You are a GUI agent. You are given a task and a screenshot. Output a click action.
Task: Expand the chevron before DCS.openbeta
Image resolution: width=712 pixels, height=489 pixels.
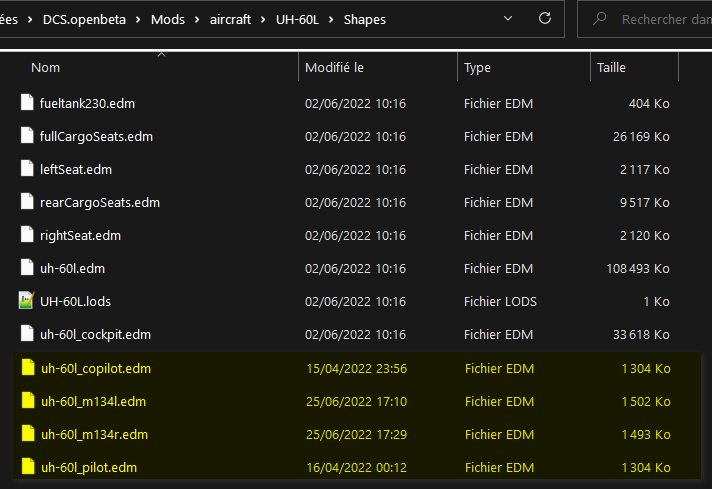pyautogui.click(x=30, y=20)
